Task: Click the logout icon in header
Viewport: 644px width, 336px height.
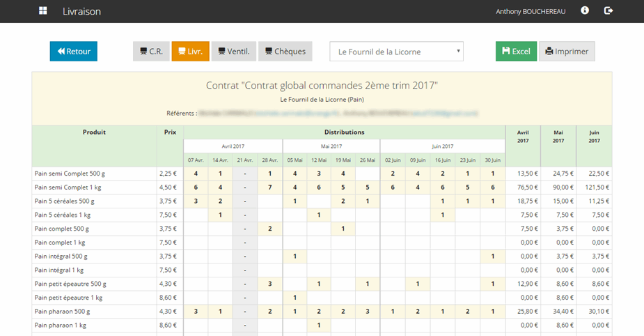Action: pyautogui.click(x=608, y=10)
